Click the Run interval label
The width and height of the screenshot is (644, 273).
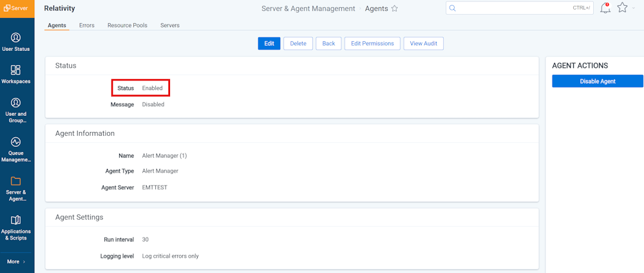tap(118, 240)
